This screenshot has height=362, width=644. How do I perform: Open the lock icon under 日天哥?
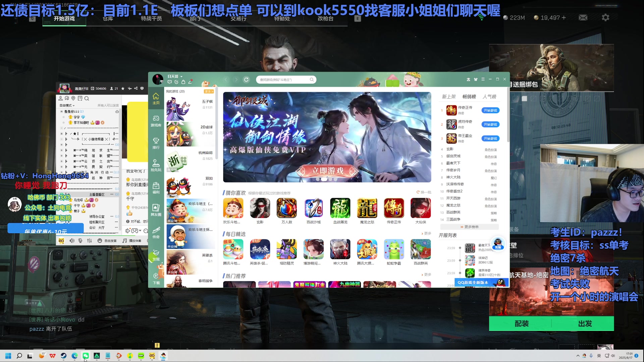pos(183,82)
